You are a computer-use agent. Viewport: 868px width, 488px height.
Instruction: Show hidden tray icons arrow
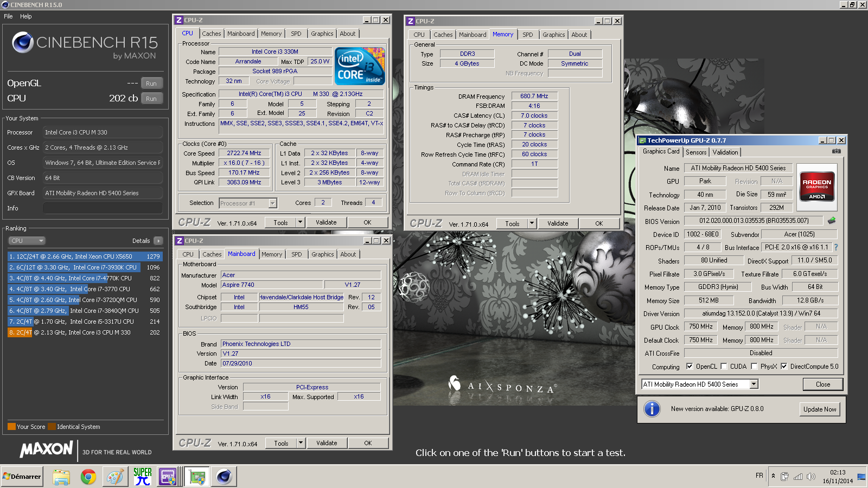point(774,476)
